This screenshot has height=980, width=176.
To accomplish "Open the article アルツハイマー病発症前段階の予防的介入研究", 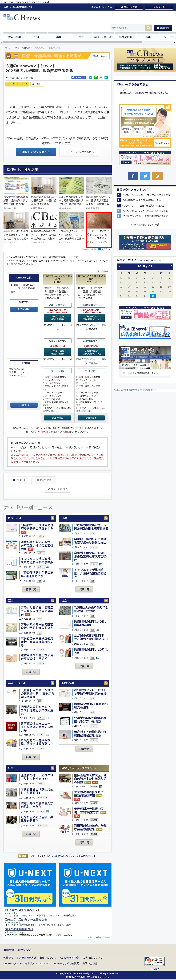I will click(x=37, y=626).
